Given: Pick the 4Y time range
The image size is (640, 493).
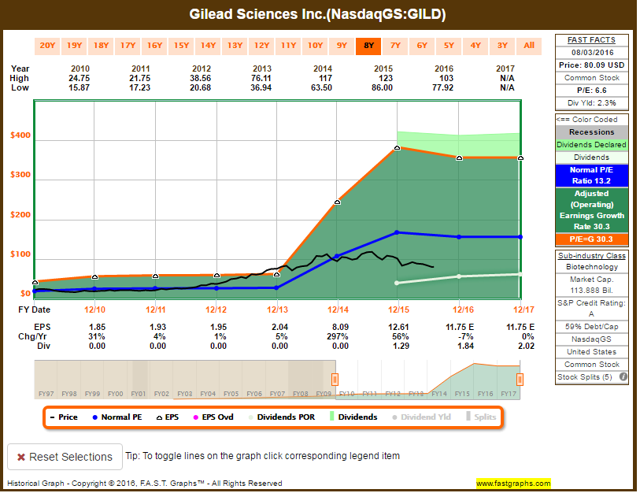Looking at the screenshot, I should [x=476, y=46].
